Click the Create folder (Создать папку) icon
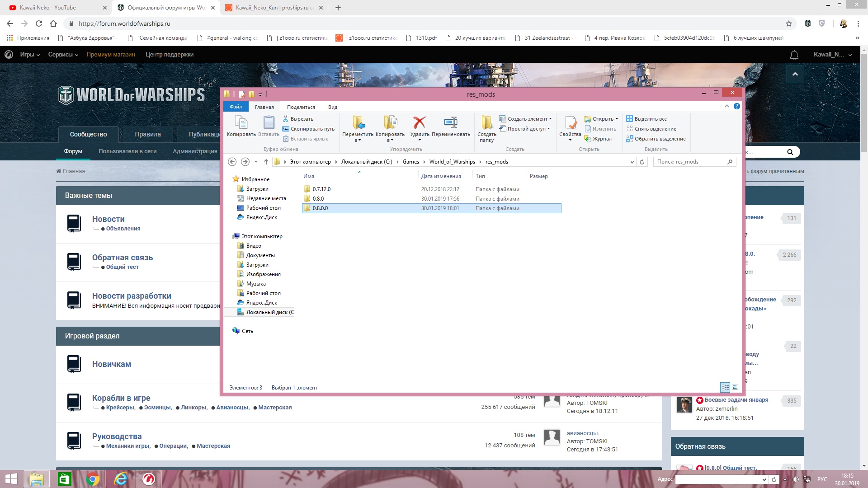 point(486,122)
